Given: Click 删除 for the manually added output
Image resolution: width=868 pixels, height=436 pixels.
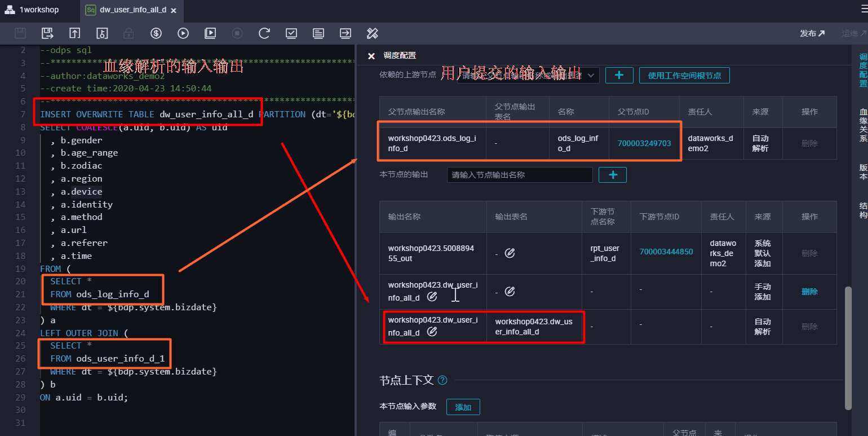Looking at the screenshot, I should (809, 292).
